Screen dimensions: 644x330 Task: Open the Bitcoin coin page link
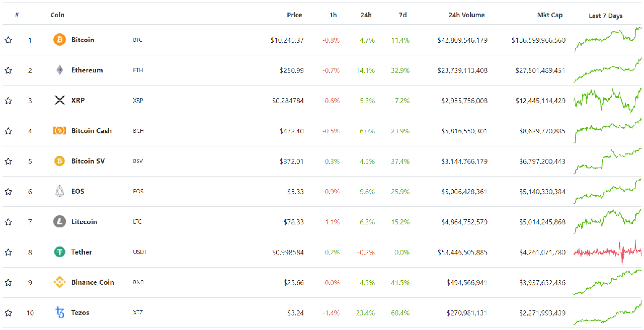tap(83, 40)
